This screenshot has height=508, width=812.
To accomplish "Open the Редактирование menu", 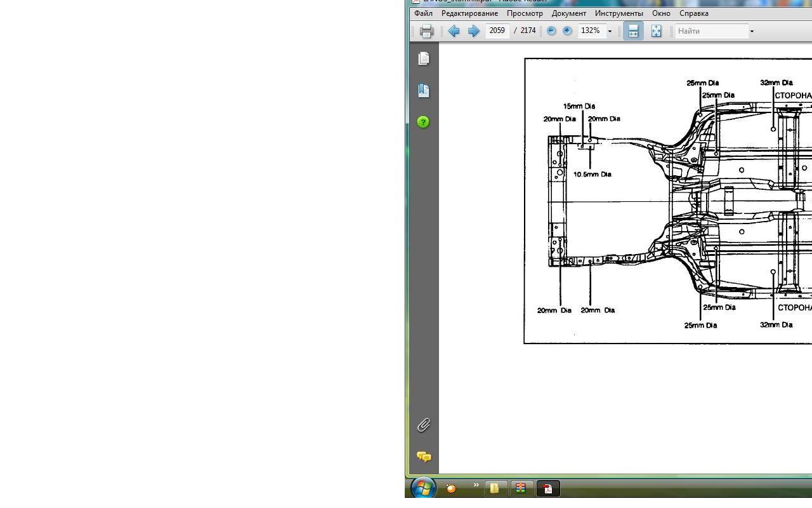I will click(469, 13).
